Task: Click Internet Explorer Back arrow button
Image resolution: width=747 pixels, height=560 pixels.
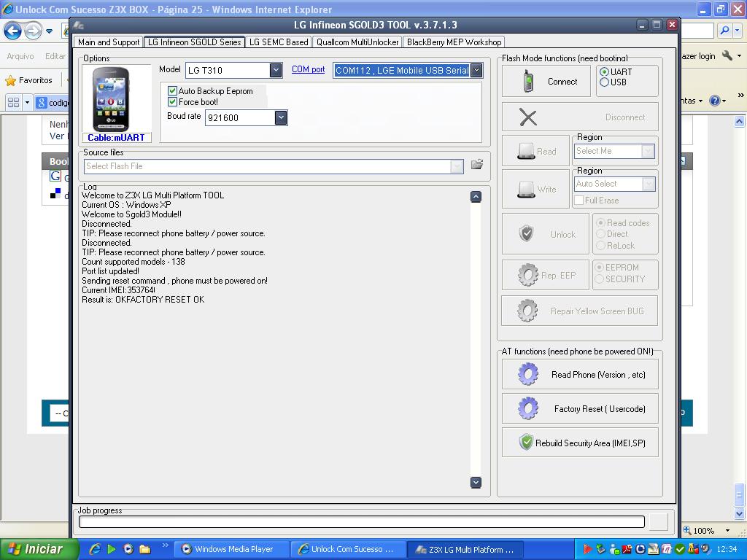Action: point(12,31)
